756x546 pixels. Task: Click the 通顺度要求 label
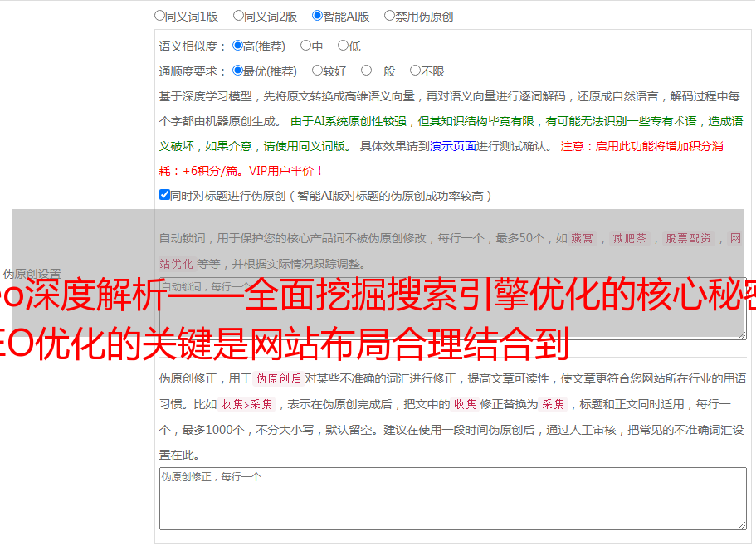(x=192, y=71)
